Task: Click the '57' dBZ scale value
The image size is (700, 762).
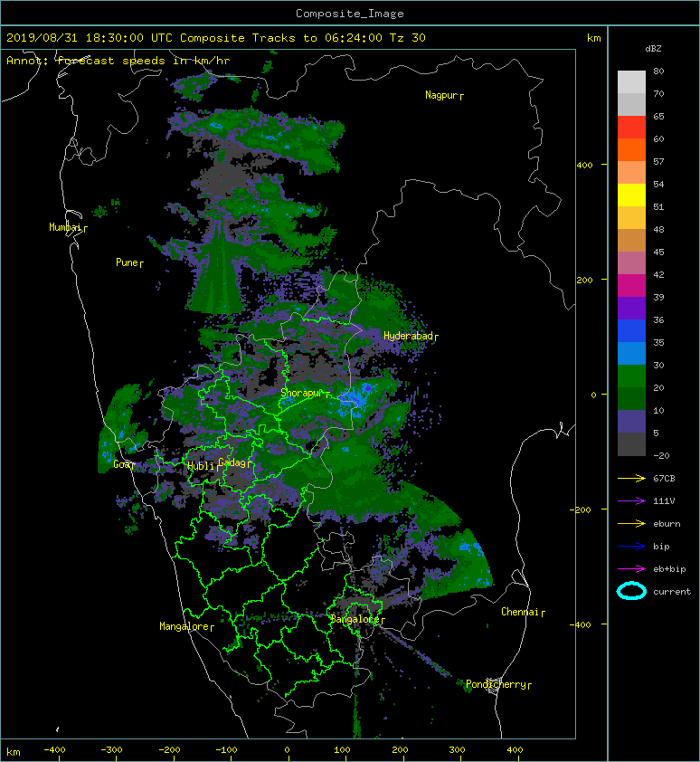Action: click(x=658, y=162)
